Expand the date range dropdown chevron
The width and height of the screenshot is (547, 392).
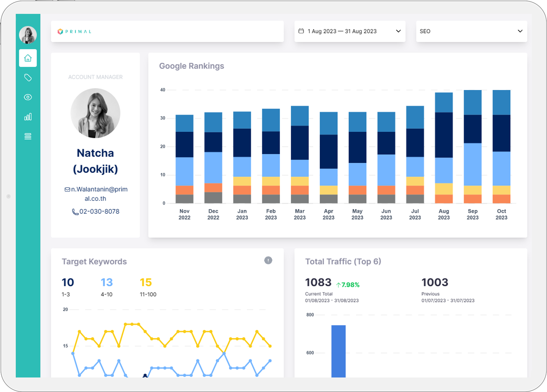tap(398, 31)
